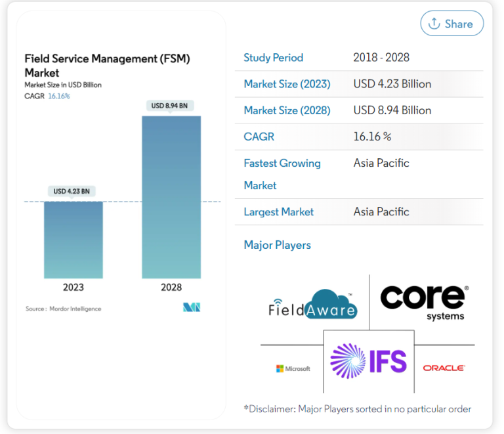This screenshot has width=504, height=434.
Task: Click the Market Size (2028) label
Action: click(287, 110)
